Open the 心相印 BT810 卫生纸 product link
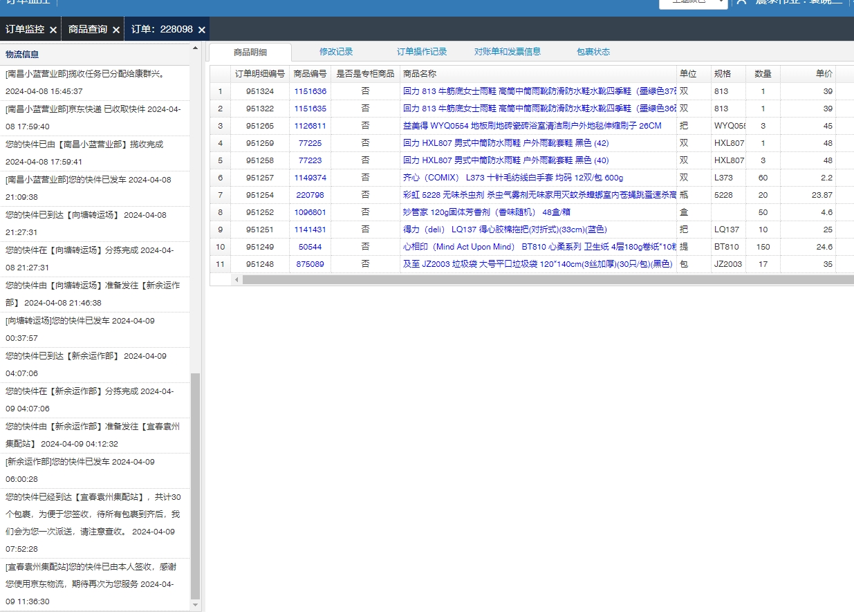This screenshot has width=854, height=616. (539, 247)
